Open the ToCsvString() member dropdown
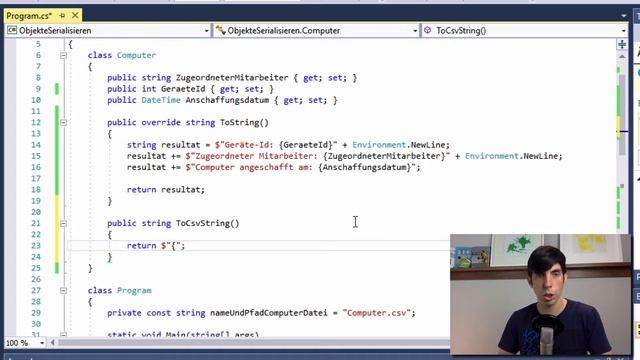The width and height of the screenshot is (640, 360). 623,31
